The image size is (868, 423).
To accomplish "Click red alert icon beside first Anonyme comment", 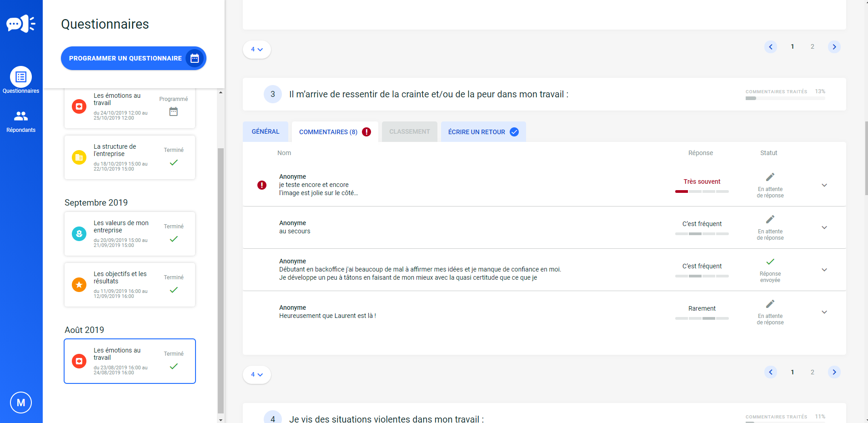I will 262,185.
